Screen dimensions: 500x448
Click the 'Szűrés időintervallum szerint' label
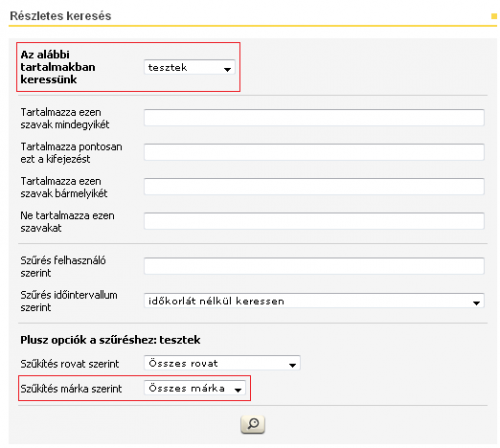click(69, 301)
